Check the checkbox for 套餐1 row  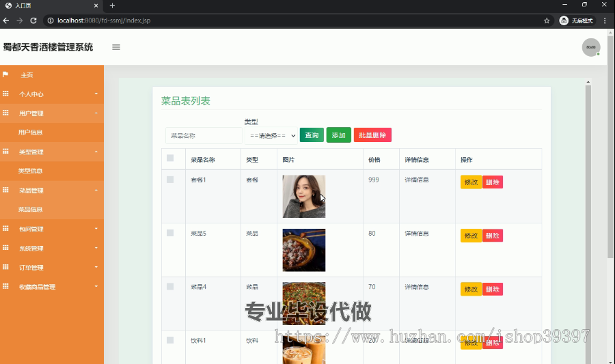[x=170, y=180]
